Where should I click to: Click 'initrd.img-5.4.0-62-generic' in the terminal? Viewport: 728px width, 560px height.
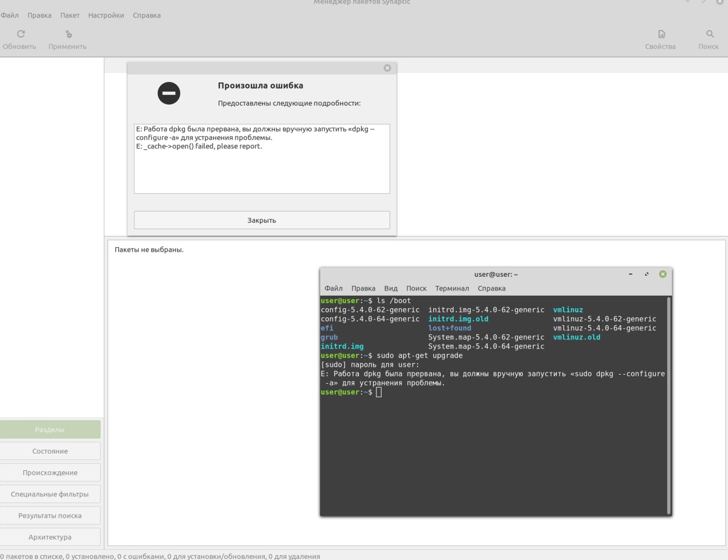pyautogui.click(x=486, y=310)
